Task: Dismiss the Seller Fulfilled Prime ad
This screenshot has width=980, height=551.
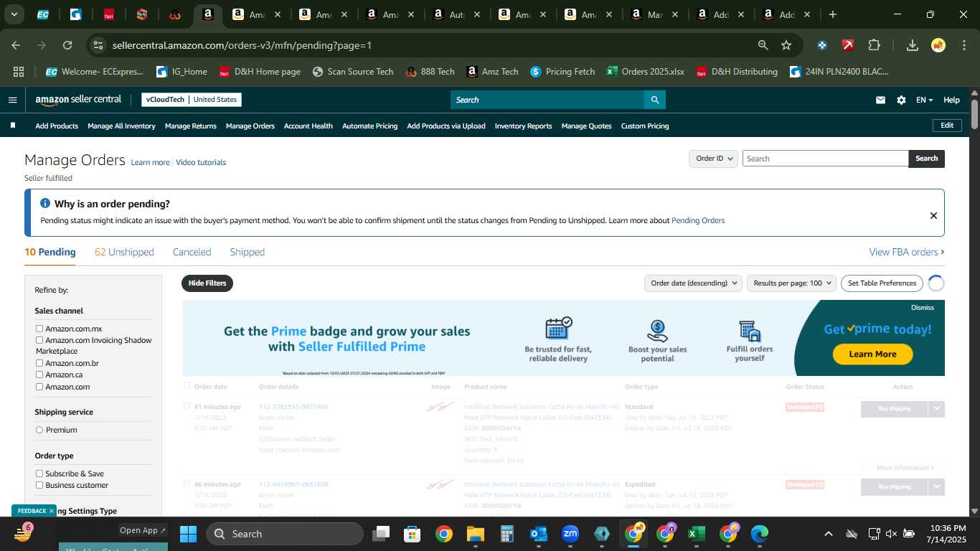Action: [923, 307]
